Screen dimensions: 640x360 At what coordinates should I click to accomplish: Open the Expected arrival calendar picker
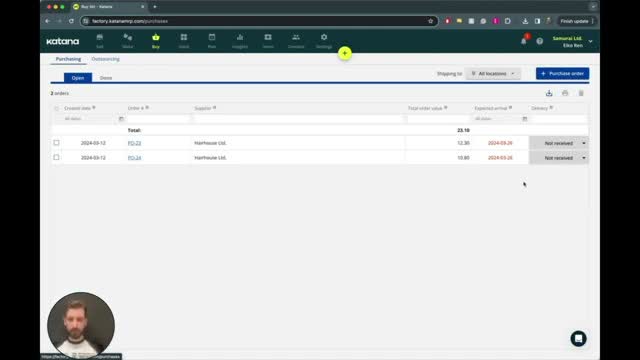[525, 119]
